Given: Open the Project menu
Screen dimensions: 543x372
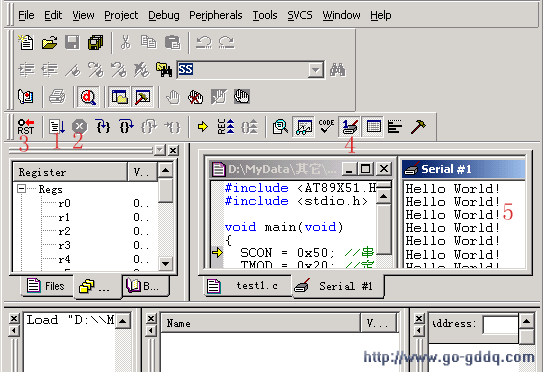Looking at the screenshot, I should [x=121, y=15].
